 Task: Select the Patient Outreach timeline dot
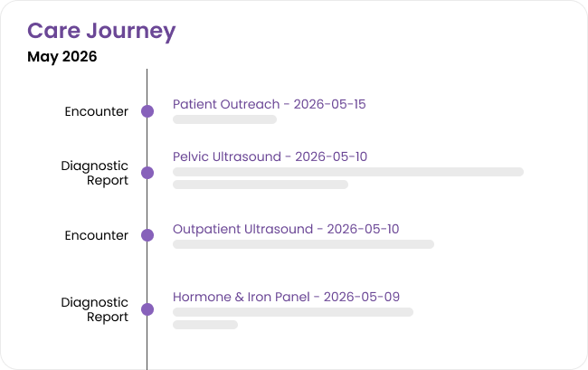tap(147, 111)
